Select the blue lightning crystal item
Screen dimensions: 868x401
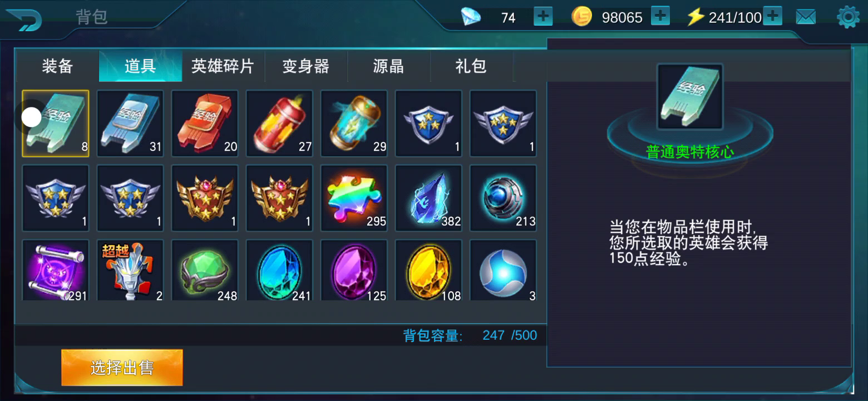click(428, 198)
